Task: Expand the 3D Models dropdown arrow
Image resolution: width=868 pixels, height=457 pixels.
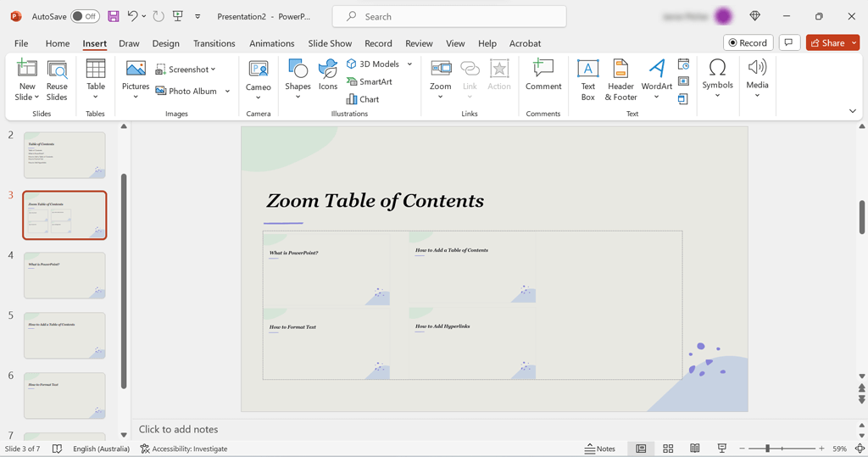Action: (409, 64)
